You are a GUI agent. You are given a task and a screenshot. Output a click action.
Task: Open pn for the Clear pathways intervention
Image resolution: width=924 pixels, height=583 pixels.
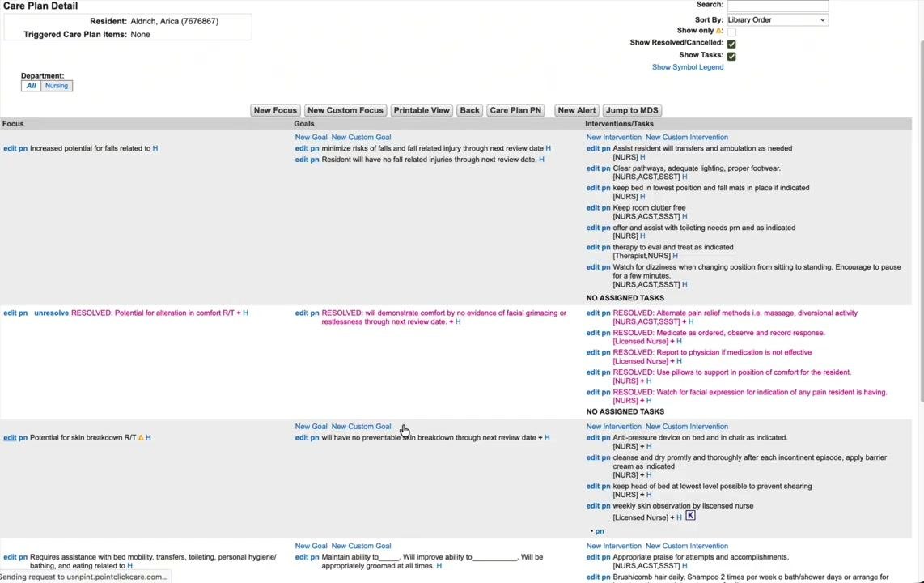point(606,168)
